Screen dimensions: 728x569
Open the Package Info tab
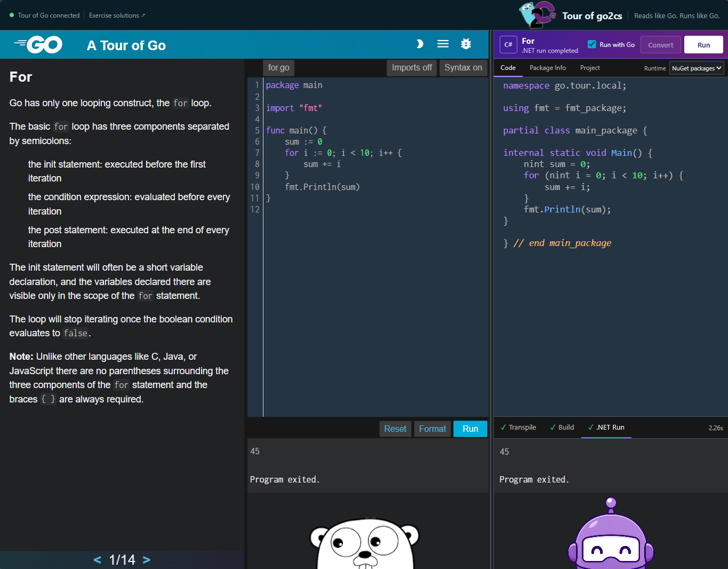(x=548, y=68)
